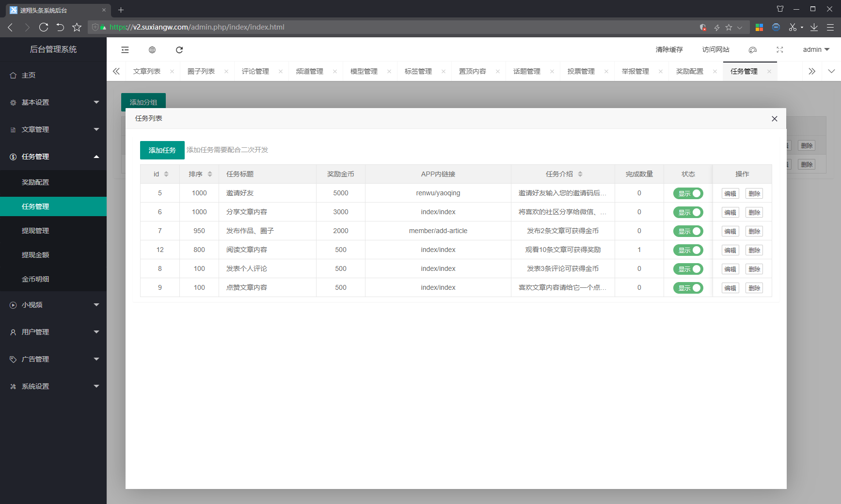
Task: Open the browser hamburger menu
Action: pos(830,27)
